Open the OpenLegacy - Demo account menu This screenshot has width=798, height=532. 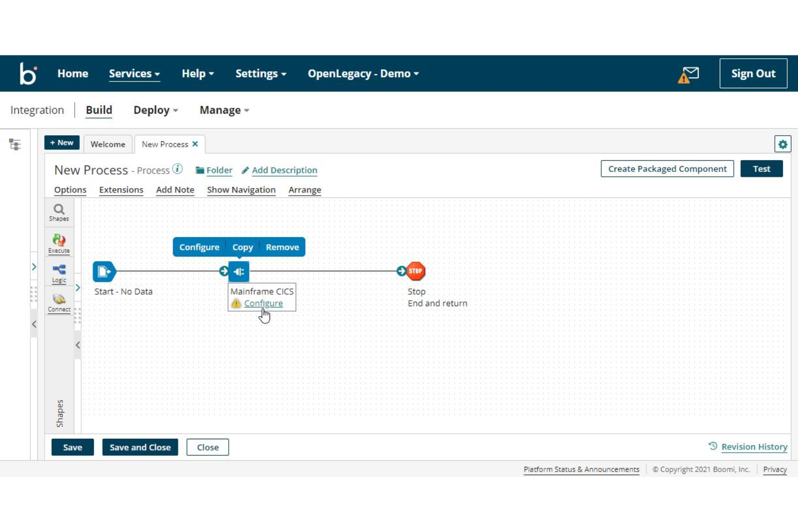[x=363, y=74]
